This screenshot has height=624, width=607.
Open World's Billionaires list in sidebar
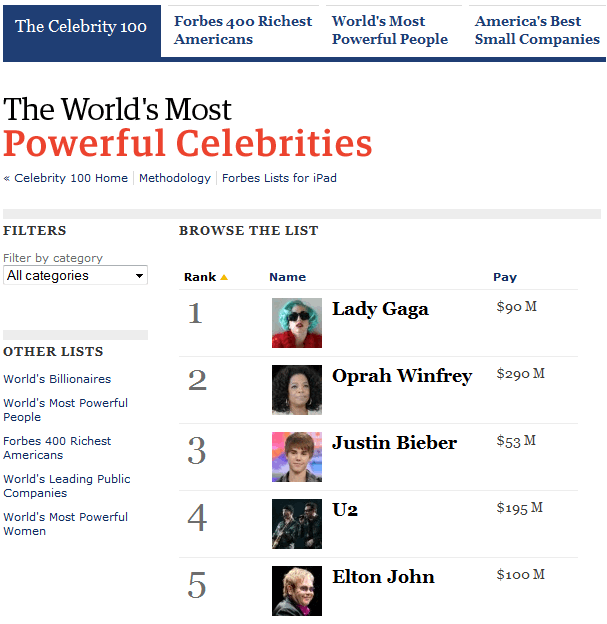tap(57, 379)
